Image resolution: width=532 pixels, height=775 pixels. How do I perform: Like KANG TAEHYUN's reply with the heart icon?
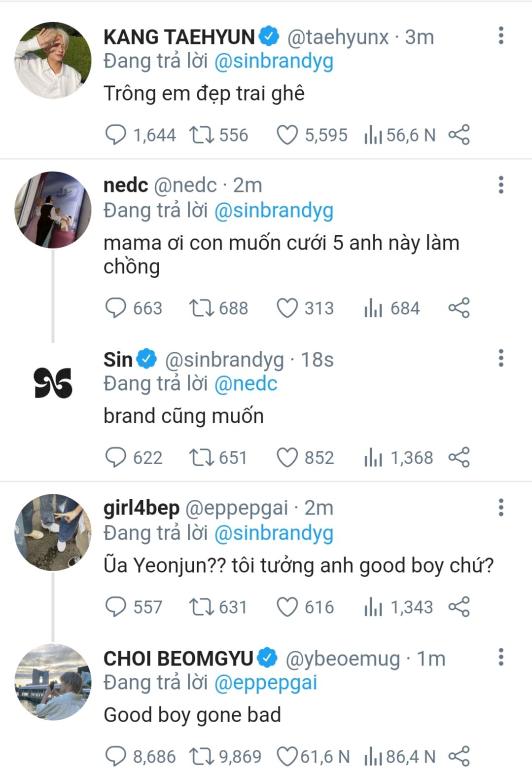[x=287, y=135]
